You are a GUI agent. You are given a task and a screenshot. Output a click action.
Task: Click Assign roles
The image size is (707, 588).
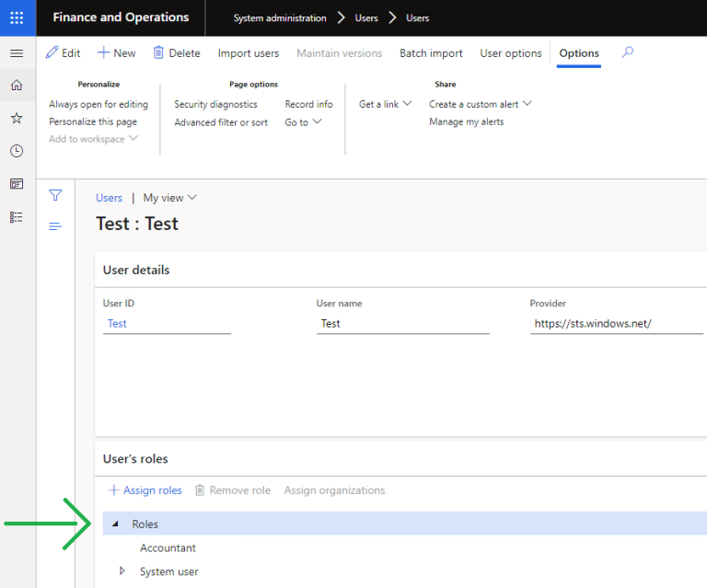[145, 490]
